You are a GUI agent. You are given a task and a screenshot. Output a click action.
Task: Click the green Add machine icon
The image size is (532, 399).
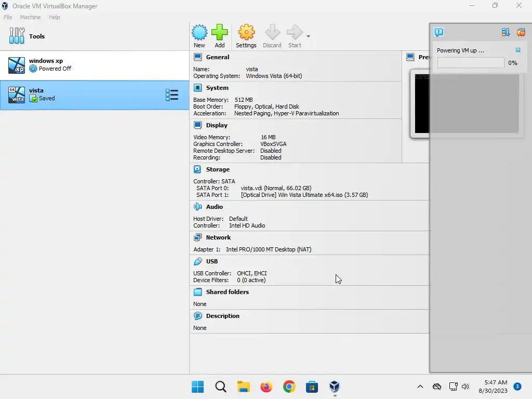click(220, 32)
